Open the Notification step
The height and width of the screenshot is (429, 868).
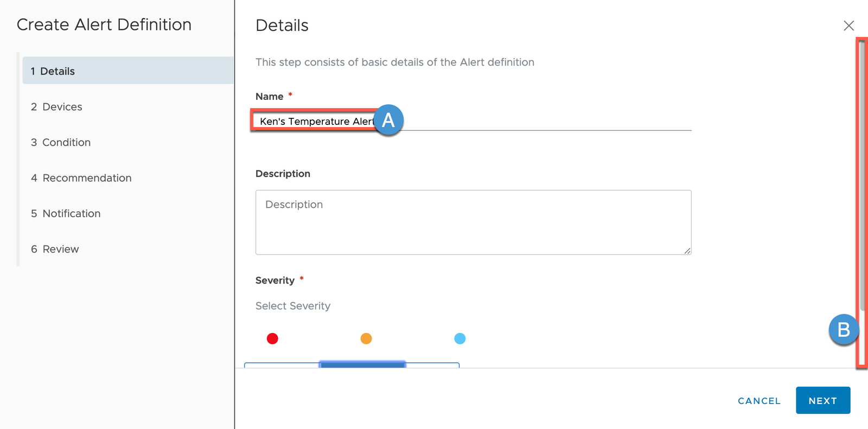click(x=71, y=213)
